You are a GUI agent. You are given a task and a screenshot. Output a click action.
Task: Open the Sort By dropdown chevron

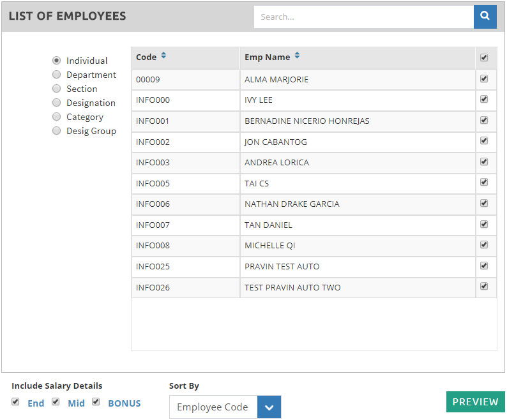coord(269,407)
